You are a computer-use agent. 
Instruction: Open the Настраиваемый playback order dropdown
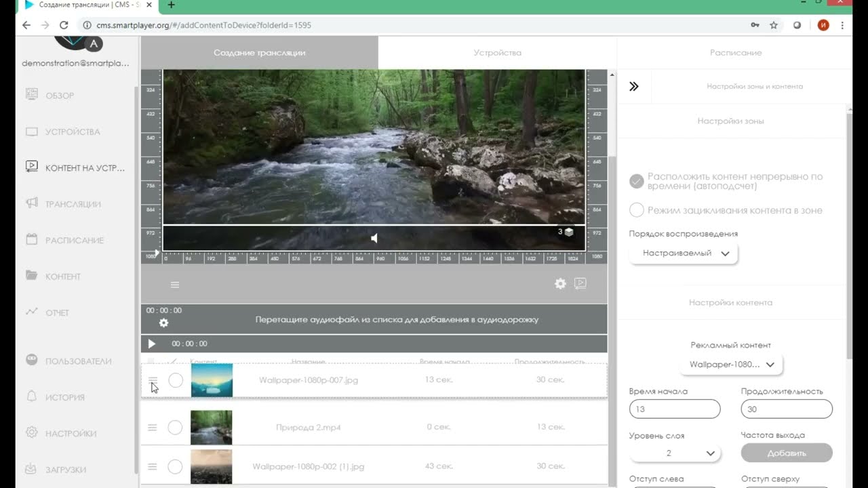coord(684,253)
